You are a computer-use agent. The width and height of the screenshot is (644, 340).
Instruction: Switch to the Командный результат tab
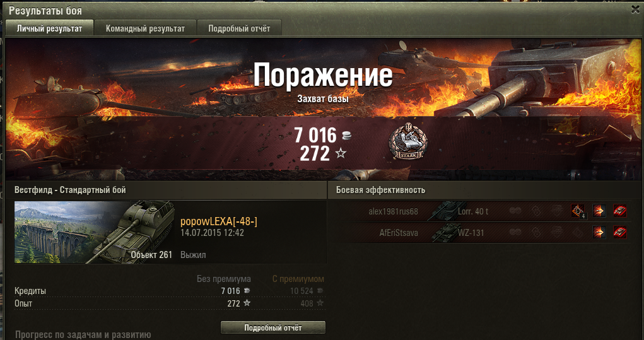[x=146, y=28]
